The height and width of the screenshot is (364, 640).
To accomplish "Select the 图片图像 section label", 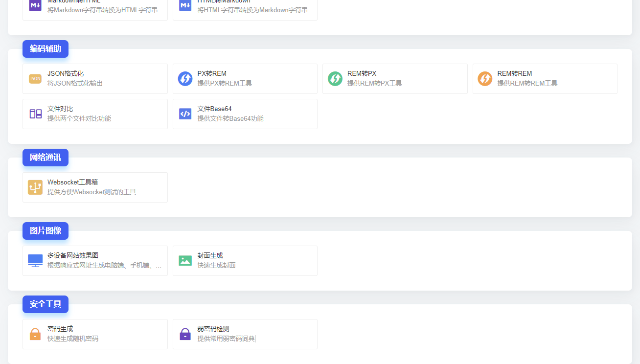I will coord(46,231).
